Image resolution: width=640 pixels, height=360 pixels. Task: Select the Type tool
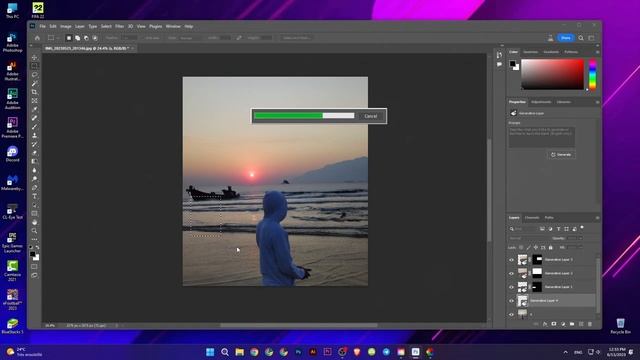[34, 196]
